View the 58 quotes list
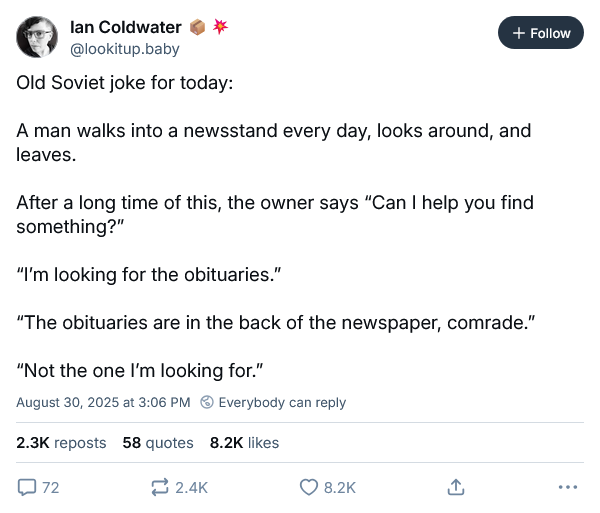 click(x=158, y=443)
